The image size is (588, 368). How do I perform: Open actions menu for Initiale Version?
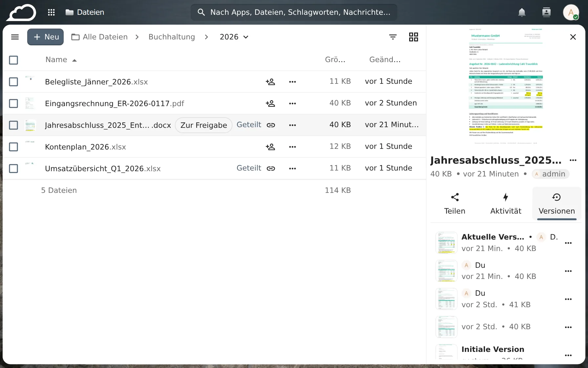(568, 355)
